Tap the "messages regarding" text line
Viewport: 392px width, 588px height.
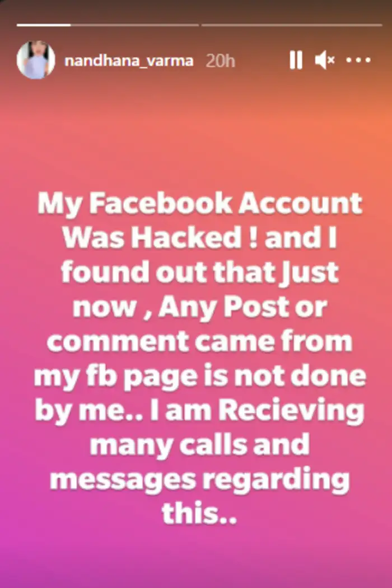click(x=200, y=481)
